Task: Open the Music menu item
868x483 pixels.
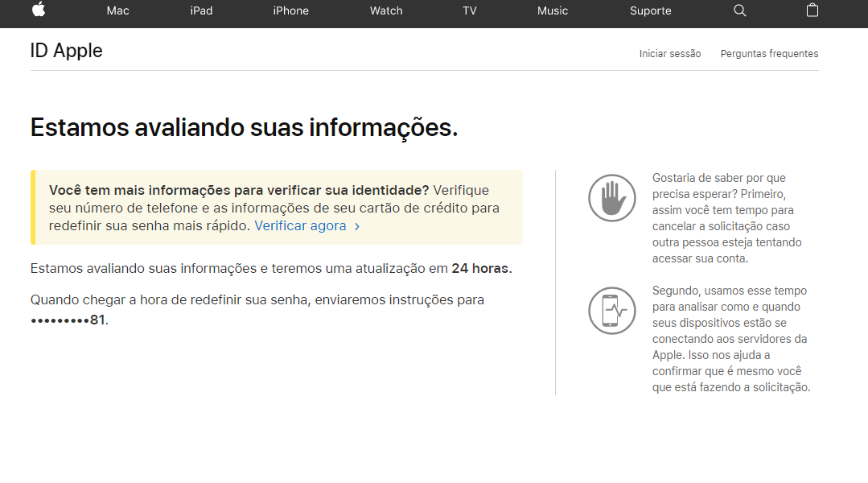Action: pyautogui.click(x=553, y=10)
